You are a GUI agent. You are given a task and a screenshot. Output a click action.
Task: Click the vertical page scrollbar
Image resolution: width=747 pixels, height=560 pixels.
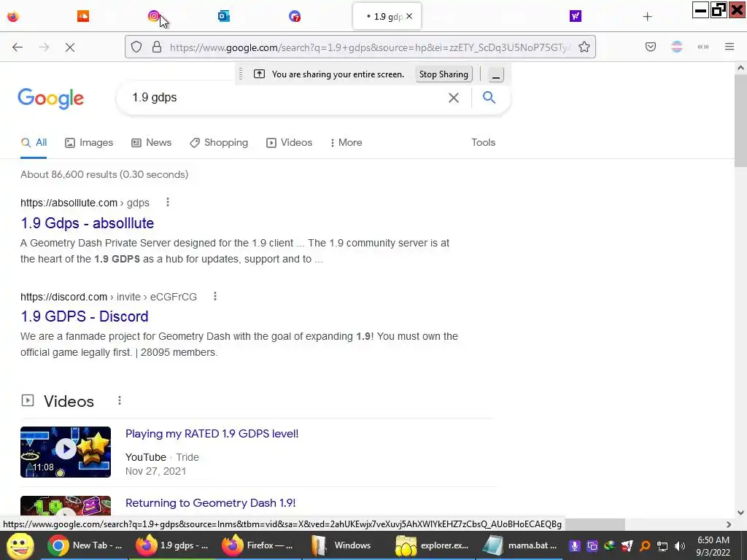pos(740,121)
